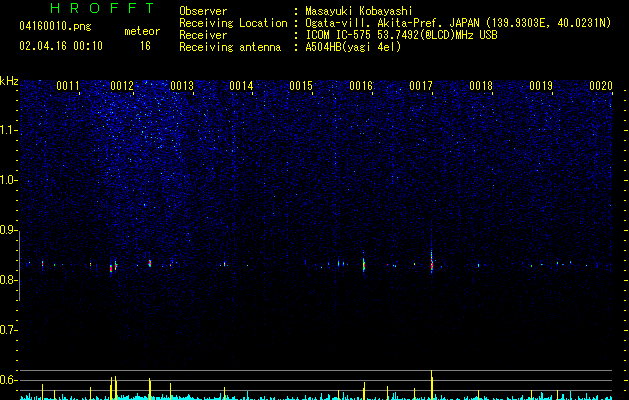Click the 0014 time marker
Image resolution: width=629 pixels, height=400 pixels.
[241, 86]
